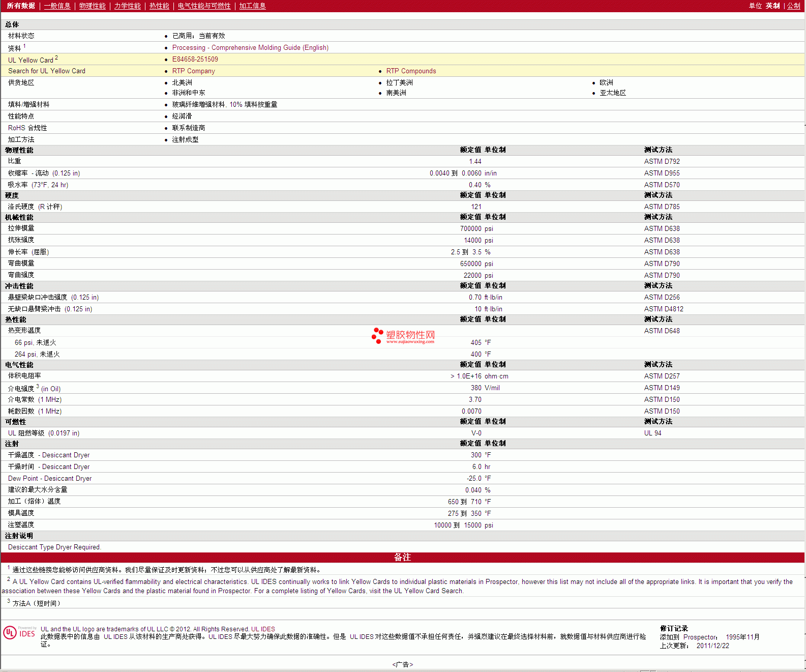
Task: Open UL Yellow Card file E84658-251509
Action: click(195, 59)
